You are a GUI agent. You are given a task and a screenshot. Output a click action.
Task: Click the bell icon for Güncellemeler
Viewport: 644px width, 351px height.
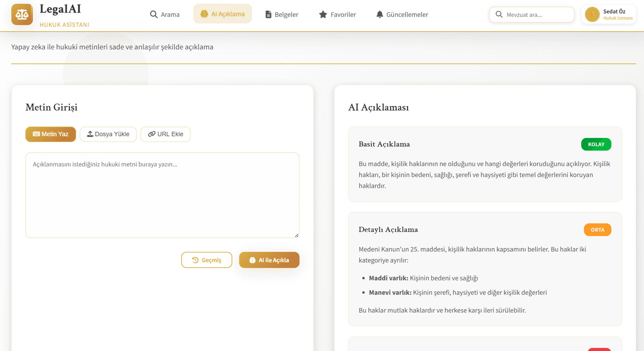(x=379, y=14)
